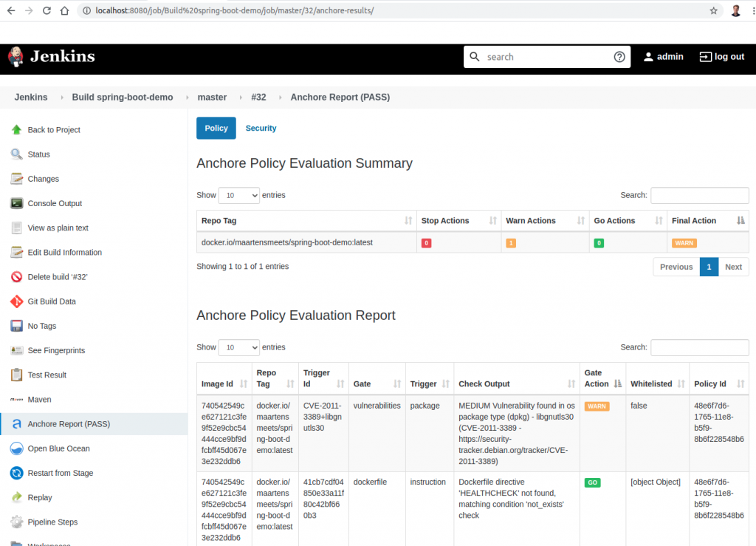Click the Jenkins header search field
The height and width of the screenshot is (546, 756).
click(546, 57)
